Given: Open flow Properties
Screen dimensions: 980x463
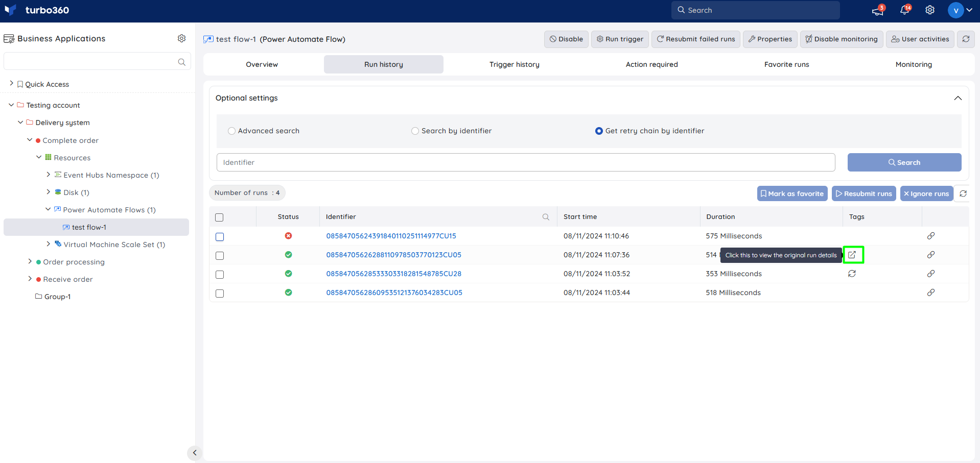Looking at the screenshot, I should click(x=770, y=39).
